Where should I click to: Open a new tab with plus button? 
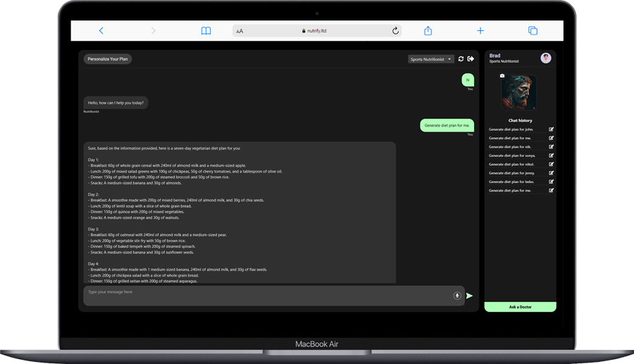(480, 31)
